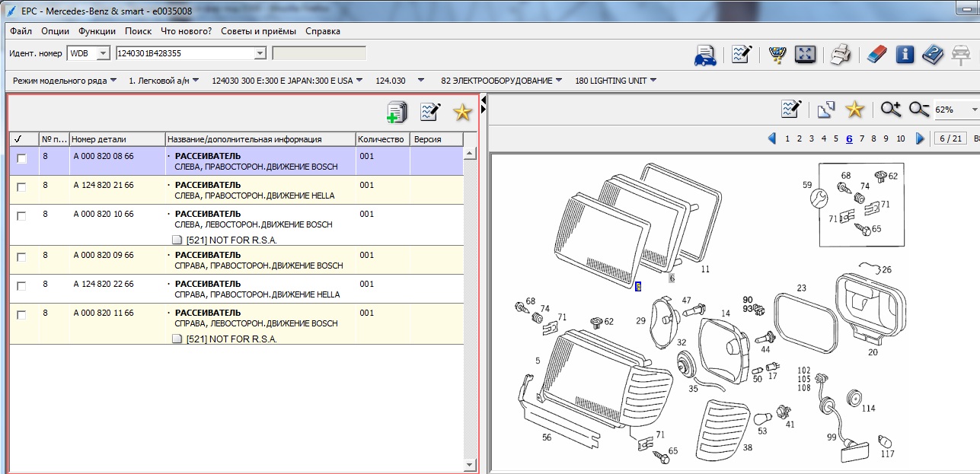Check the box for A 000 820 08 66
Image resolution: width=980 pixels, height=474 pixels.
click(x=21, y=158)
